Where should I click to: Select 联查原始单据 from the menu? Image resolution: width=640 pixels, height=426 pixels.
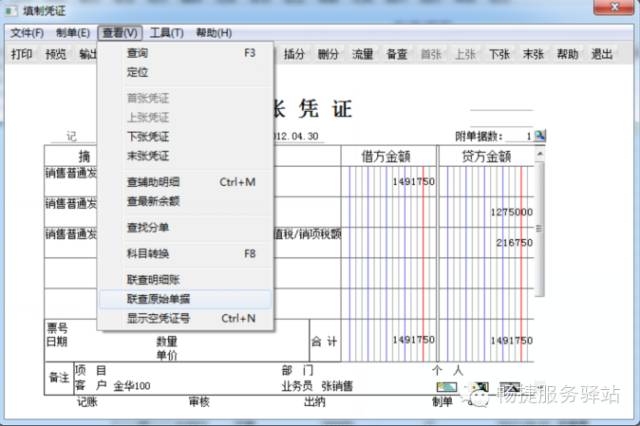coord(159,299)
